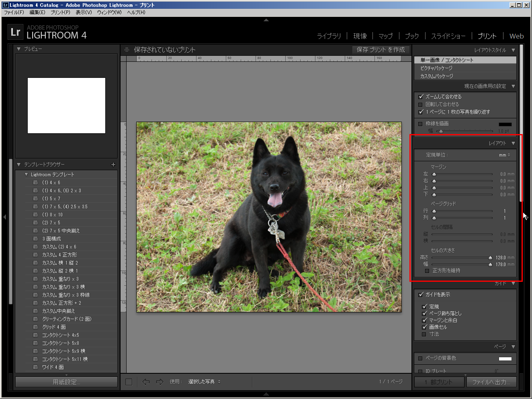Toggle 枠線を描画 checkbox

[x=421, y=124]
